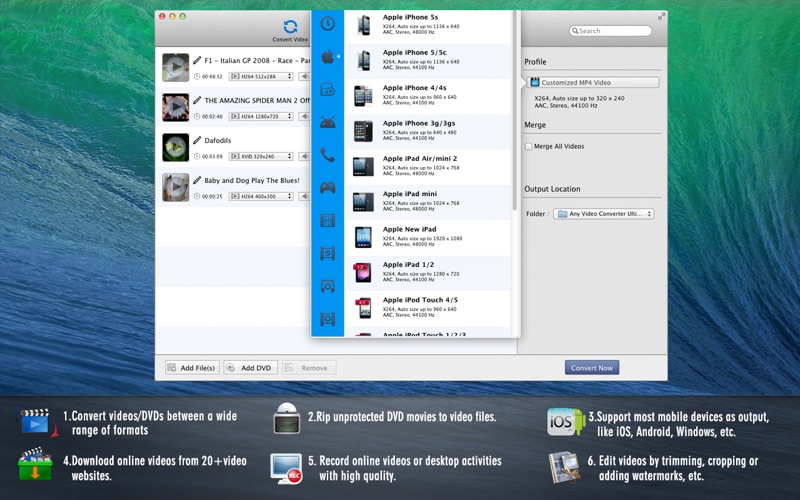Play the Dafodils video thumbnail
Image resolution: width=800 pixels, height=500 pixels.
pyautogui.click(x=176, y=147)
